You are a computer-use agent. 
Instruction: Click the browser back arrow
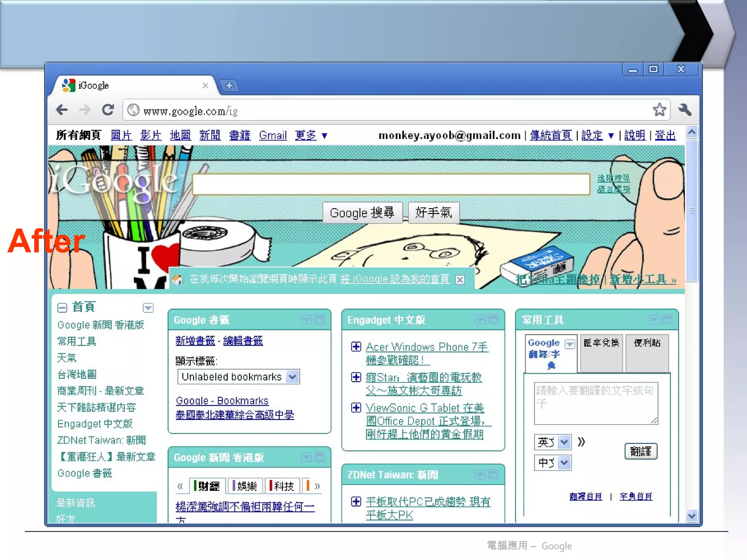pyautogui.click(x=62, y=110)
